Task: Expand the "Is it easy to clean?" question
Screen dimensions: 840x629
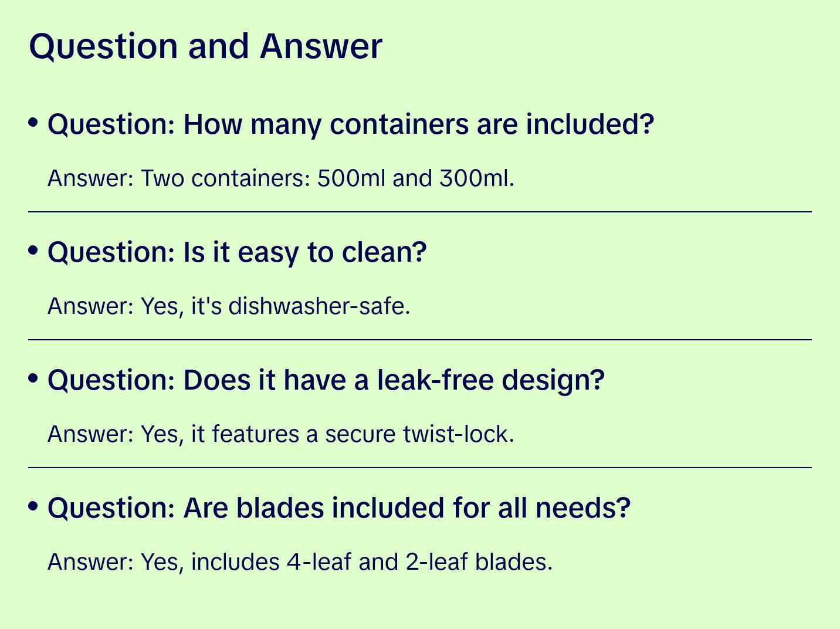Action: [x=237, y=252]
